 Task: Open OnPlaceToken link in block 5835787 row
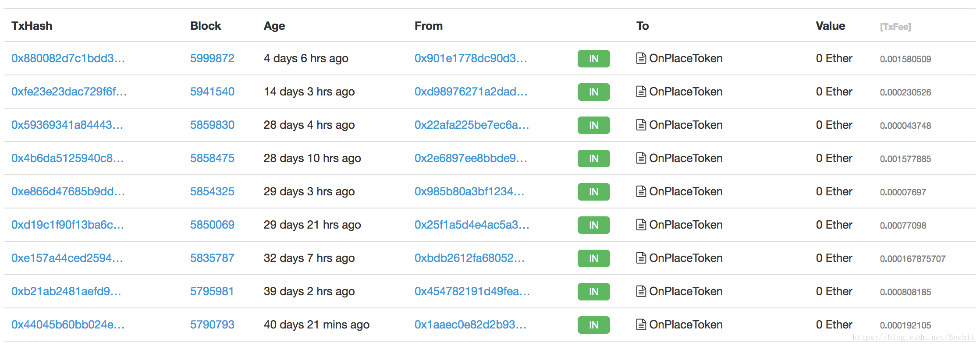point(685,258)
